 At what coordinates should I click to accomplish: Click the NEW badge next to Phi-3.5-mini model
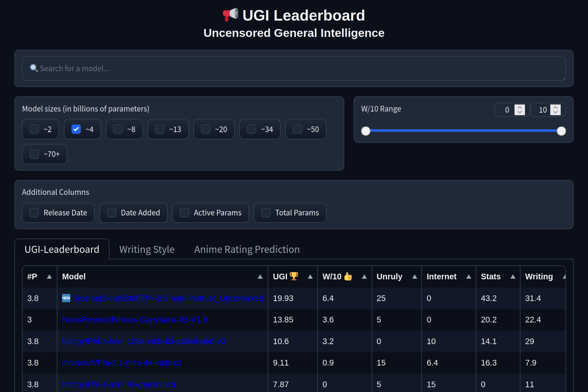(66, 298)
